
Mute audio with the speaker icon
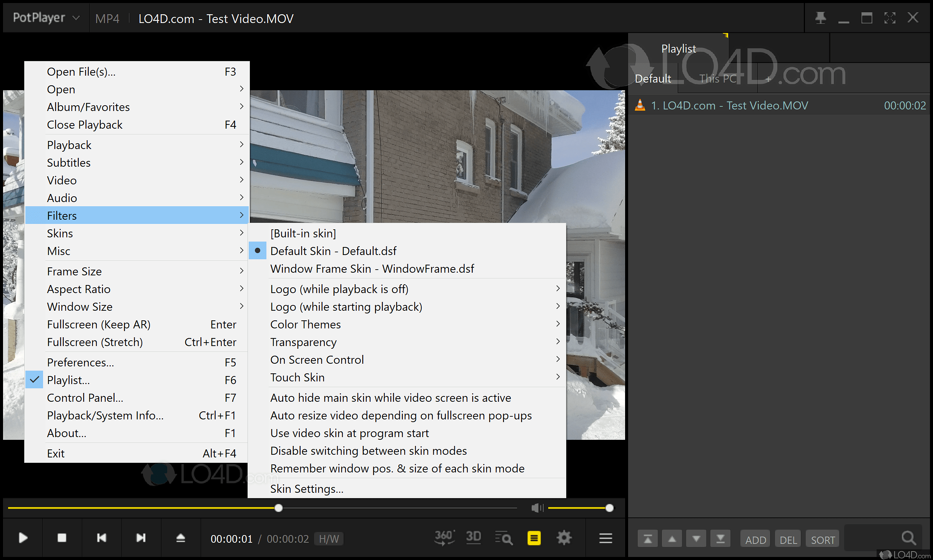pos(537,508)
